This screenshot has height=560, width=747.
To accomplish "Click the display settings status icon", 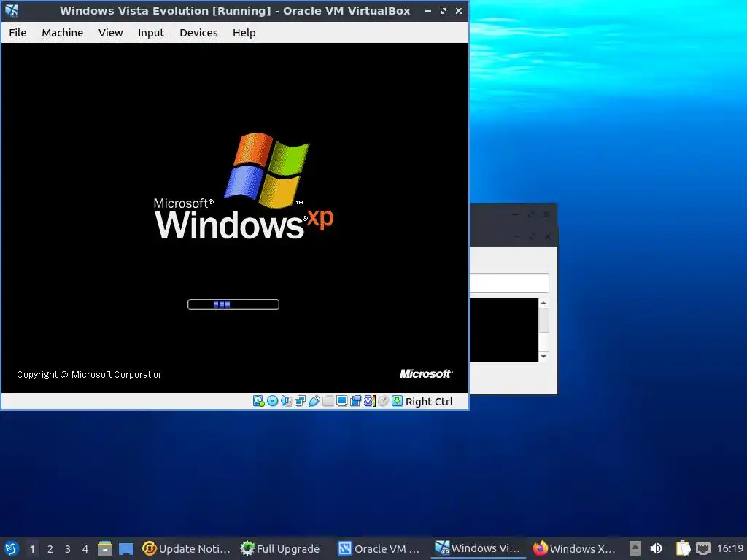I will (341, 401).
